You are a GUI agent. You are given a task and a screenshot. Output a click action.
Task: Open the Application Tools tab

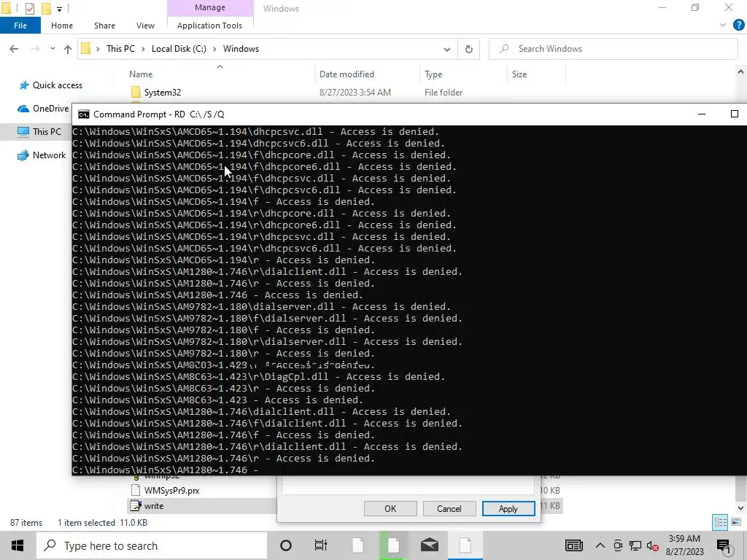[x=209, y=26]
